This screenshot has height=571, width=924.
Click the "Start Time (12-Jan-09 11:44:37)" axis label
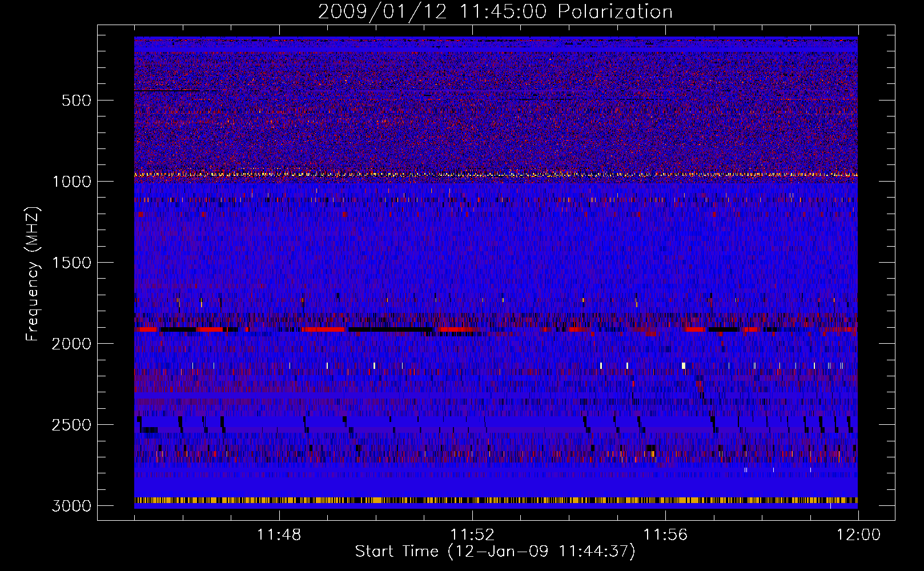tap(495, 552)
